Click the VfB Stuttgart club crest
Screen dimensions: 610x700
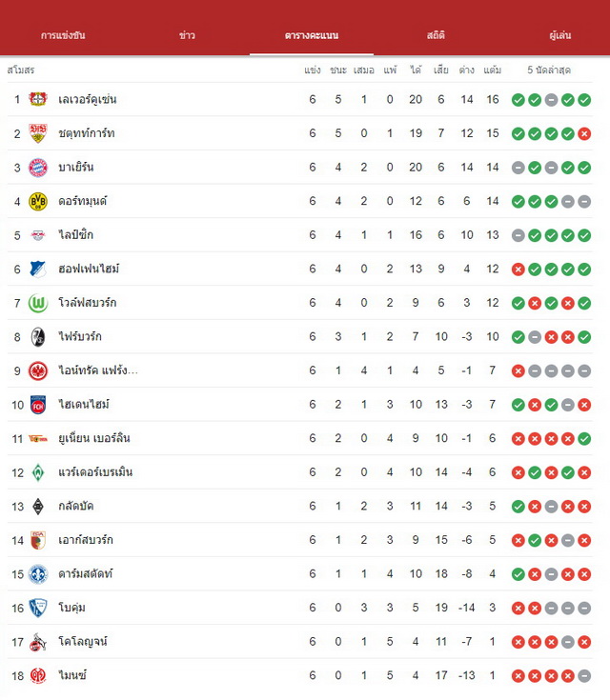click(38, 133)
